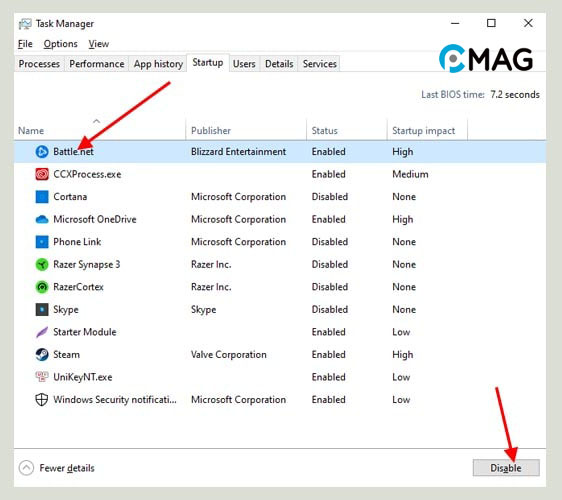This screenshot has height=500, width=562.
Task: Switch to the Services tab
Action: tap(319, 64)
